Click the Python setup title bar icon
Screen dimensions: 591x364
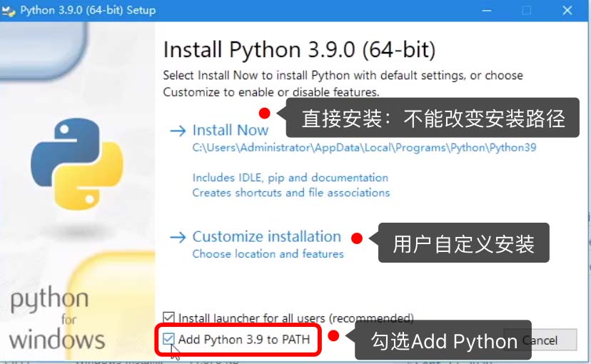coord(9,10)
